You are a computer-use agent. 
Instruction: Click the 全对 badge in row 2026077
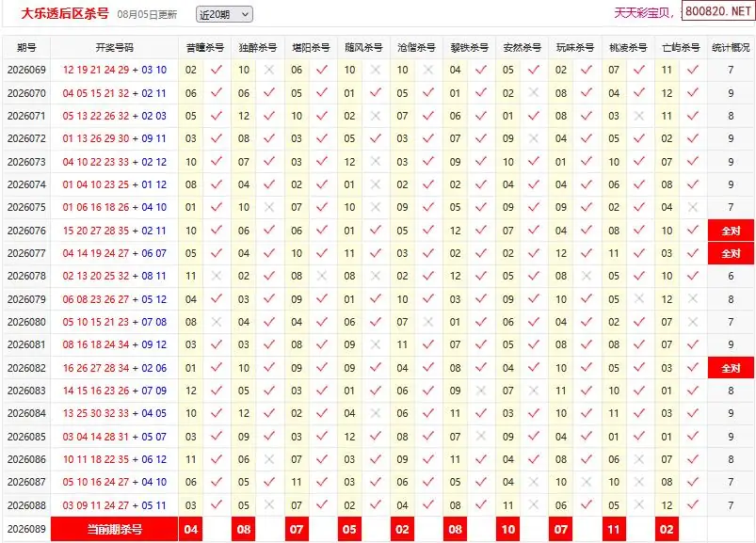tap(731, 253)
